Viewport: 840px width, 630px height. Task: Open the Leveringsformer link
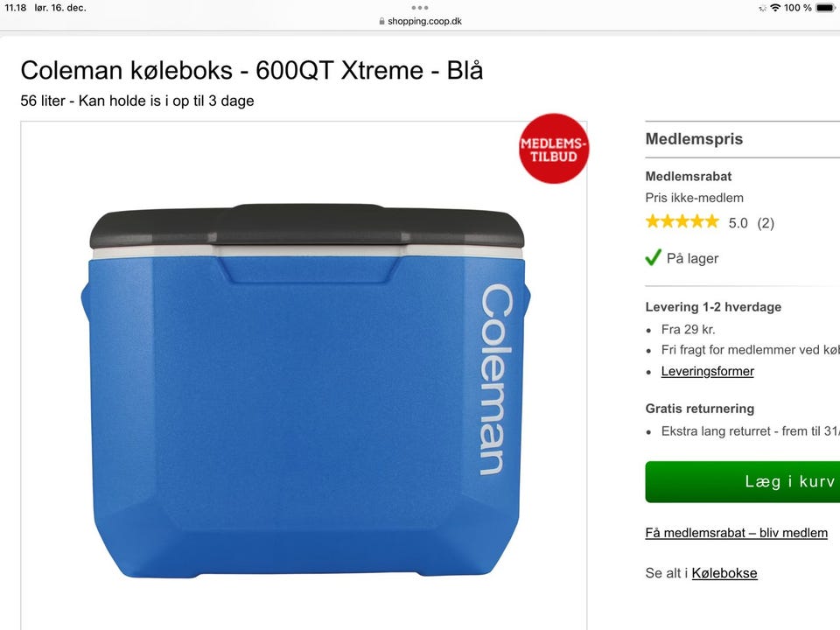coord(707,371)
